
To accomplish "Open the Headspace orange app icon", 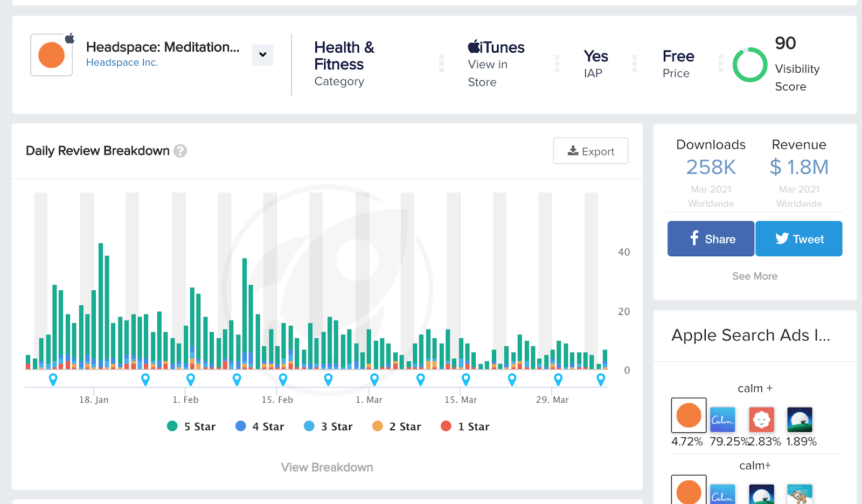I will [x=52, y=55].
